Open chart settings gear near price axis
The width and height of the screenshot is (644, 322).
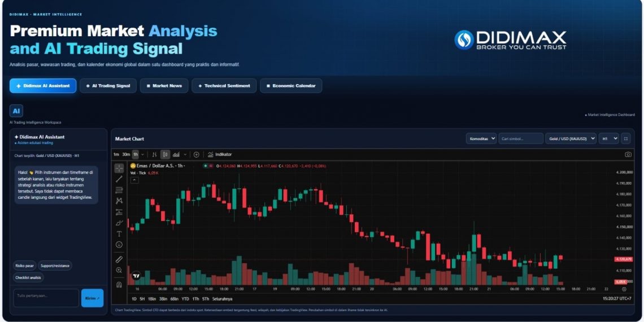(624, 289)
